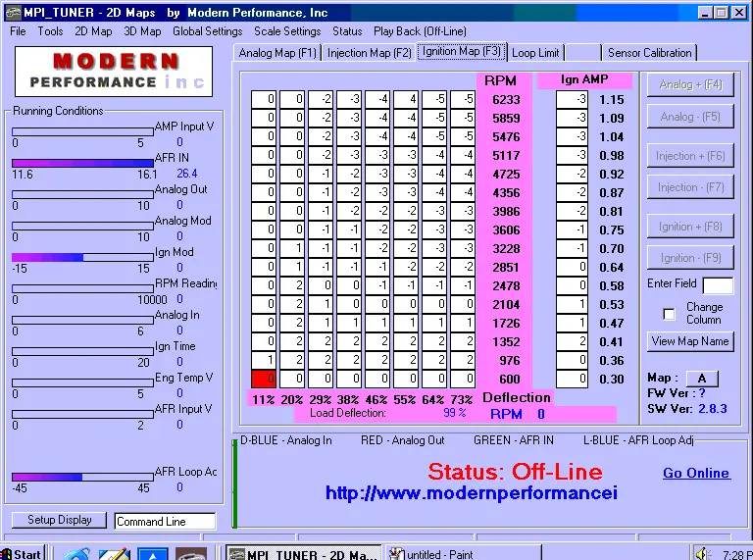Open the Global Settings menu

[207, 31]
